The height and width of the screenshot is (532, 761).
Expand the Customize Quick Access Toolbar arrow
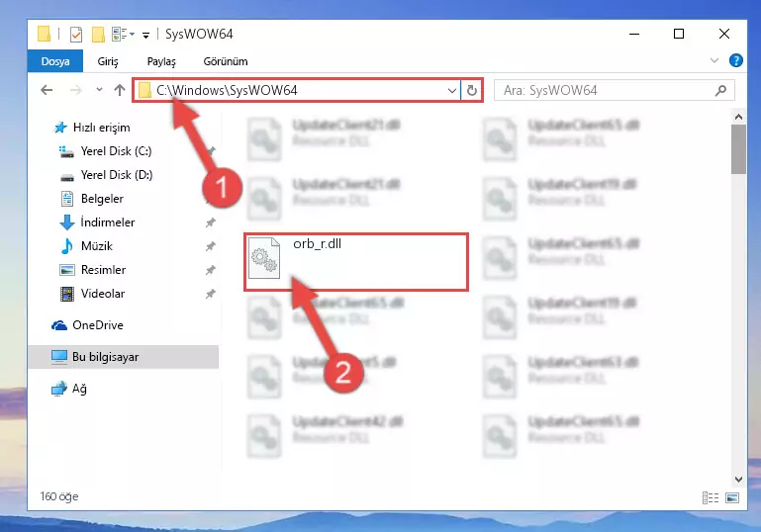coord(145,35)
